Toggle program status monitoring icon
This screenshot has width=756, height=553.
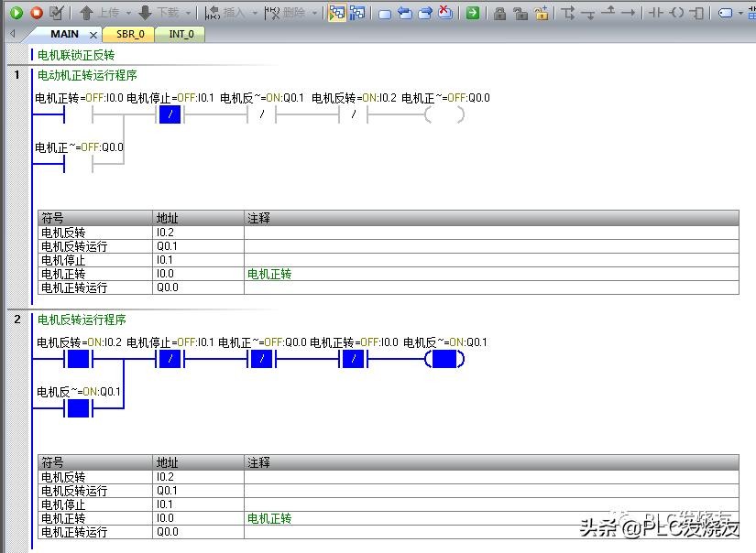tap(337, 13)
